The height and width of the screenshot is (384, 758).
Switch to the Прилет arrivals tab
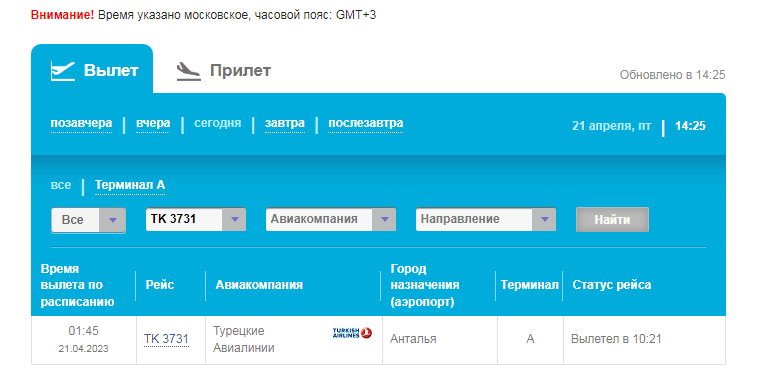click(x=223, y=71)
